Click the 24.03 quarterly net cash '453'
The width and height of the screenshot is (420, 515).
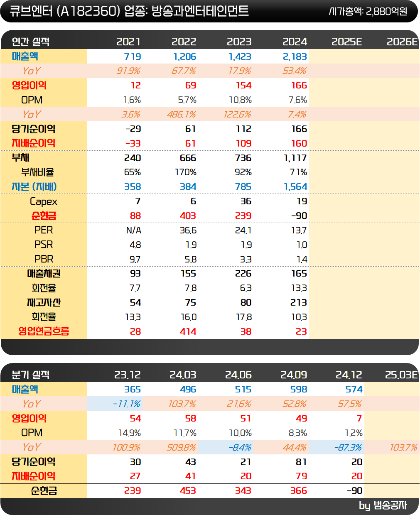[x=188, y=490]
